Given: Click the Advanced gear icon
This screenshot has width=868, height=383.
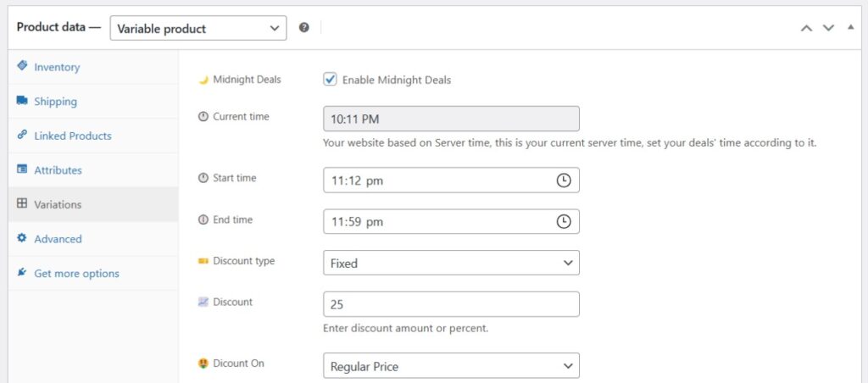Looking at the screenshot, I should coord(22,239).
